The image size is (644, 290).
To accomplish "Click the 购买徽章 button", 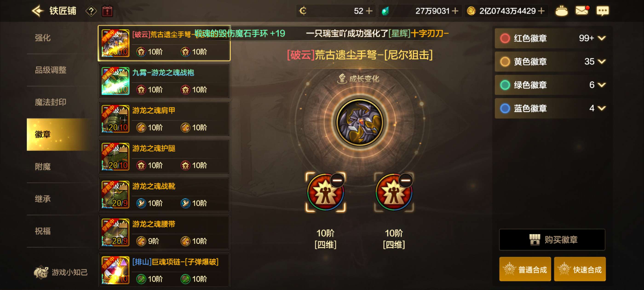I will [552, 239].
